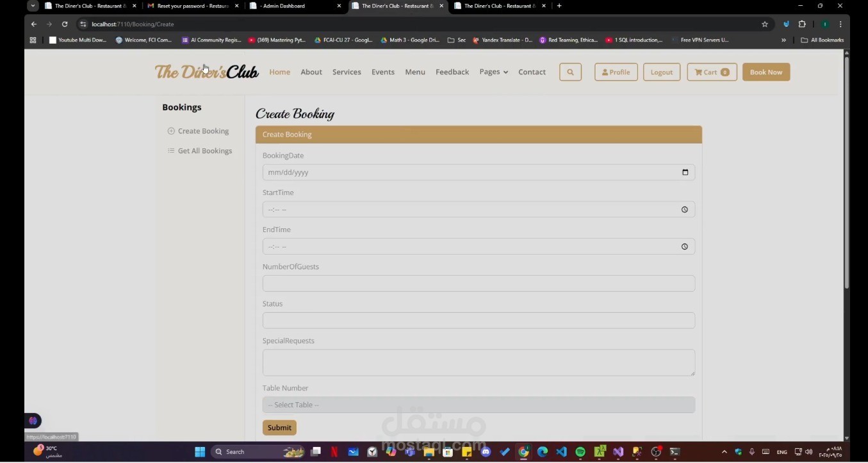Open Discord from the taskbar
868x463 pixels.
pos(486,452)
